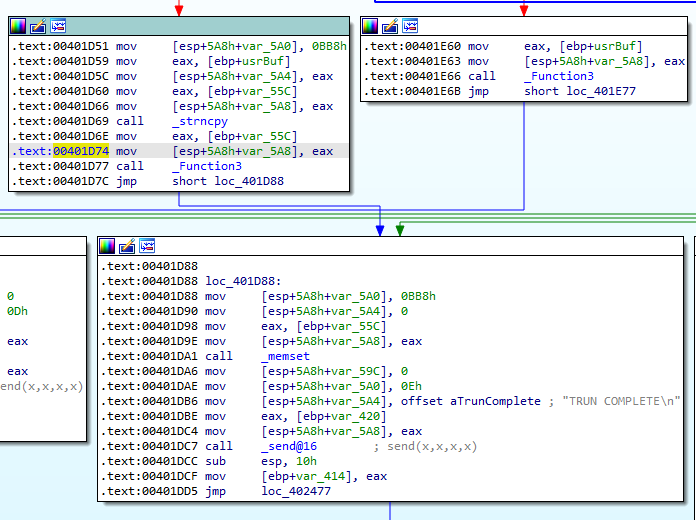
Task: Follow jump target short loc_401E77
Action: click(580, 91)
